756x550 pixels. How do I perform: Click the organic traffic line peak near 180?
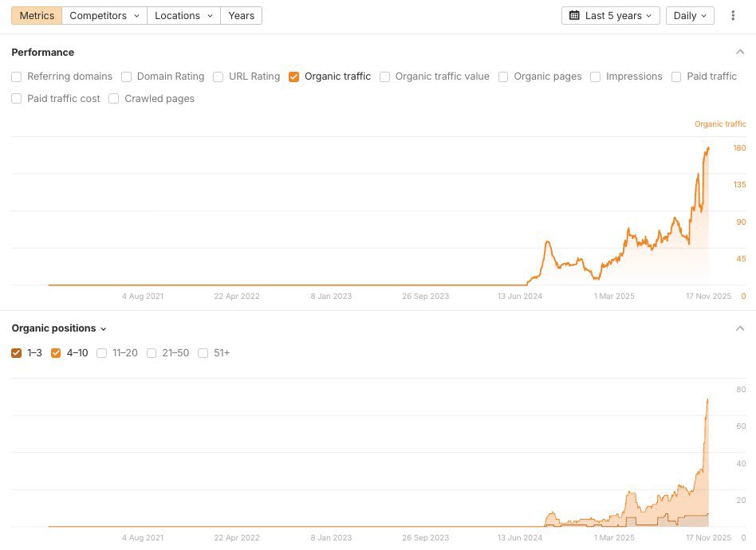click(x=708, y=148)
